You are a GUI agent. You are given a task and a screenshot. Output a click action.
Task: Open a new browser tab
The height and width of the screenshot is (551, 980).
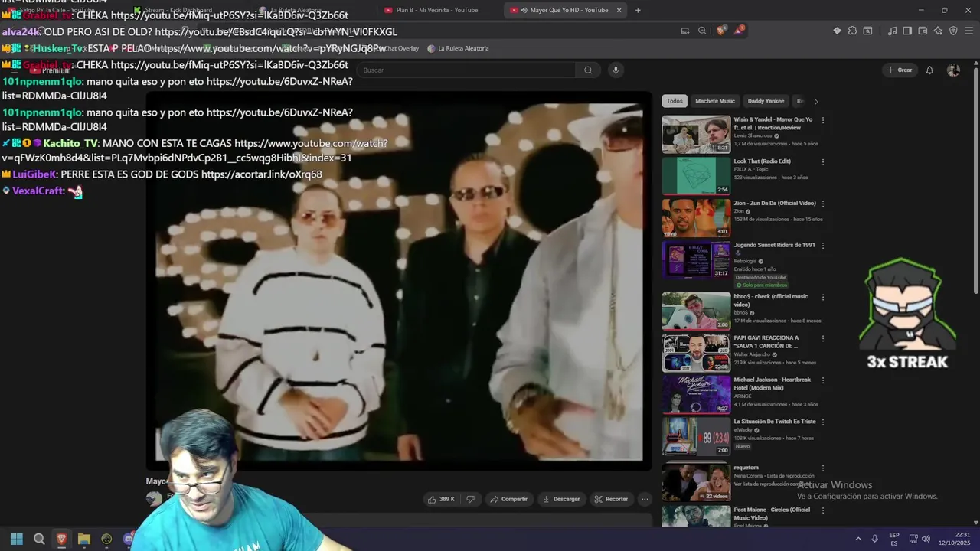[x=638, y=10]
